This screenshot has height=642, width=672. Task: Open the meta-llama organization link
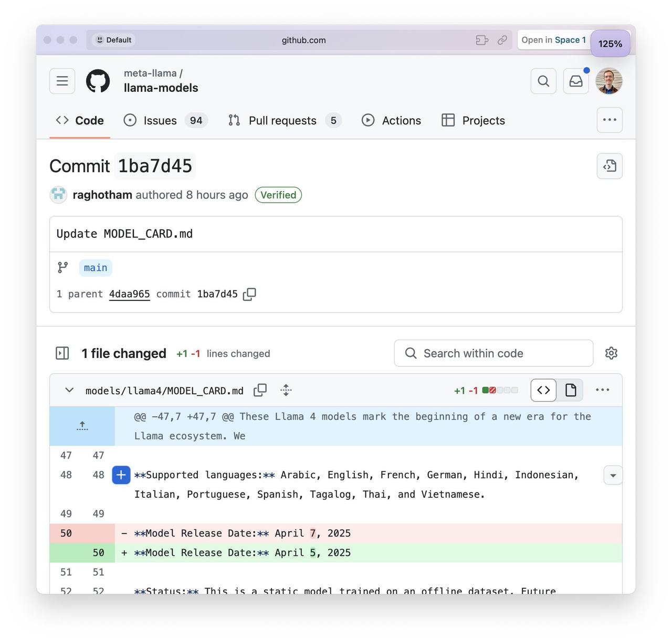150,73
